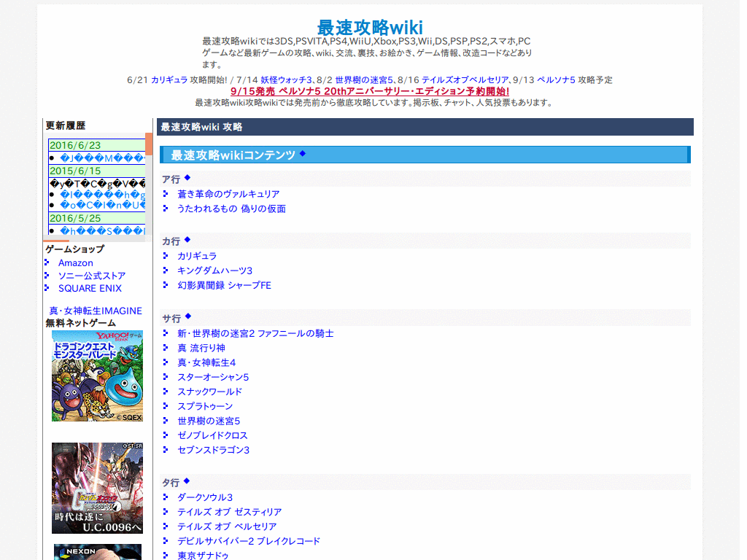Click the diamond anchor beside ア行
This screenshot has height=560, width=747.
[x=187, y=178]
